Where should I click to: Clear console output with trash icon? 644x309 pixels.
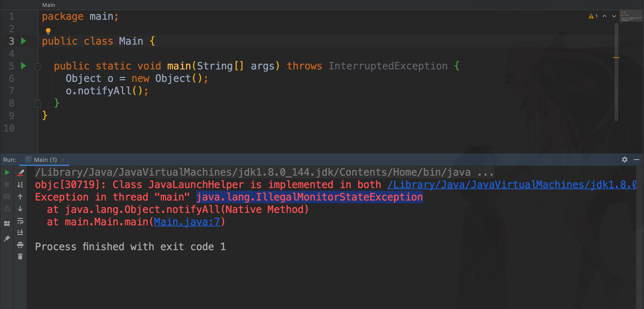(20, 256)
